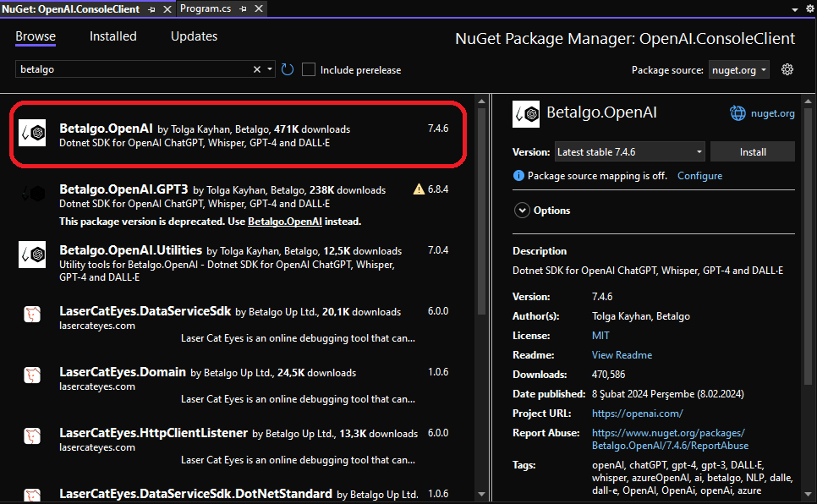Viewport: 817px width, 504px height.
Task: Click the LaserCatEyes.HttpClientListener package icon
Action: (32, 436)
